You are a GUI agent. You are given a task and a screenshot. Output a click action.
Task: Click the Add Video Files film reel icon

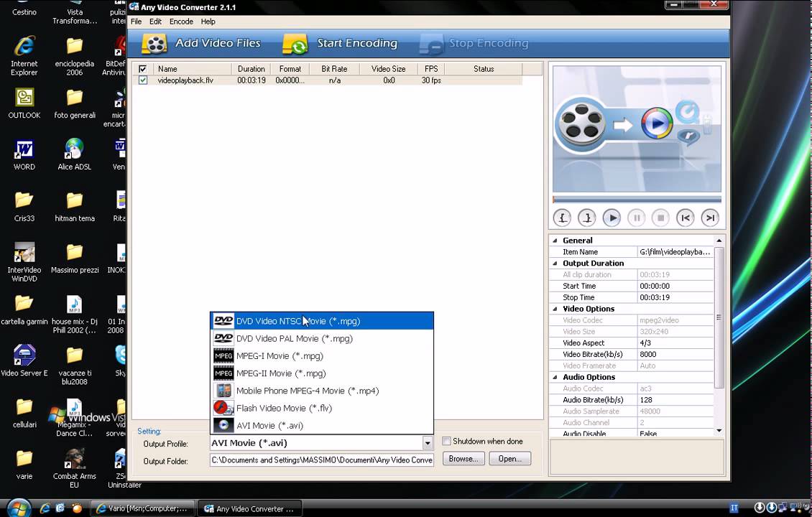(154, 44)
